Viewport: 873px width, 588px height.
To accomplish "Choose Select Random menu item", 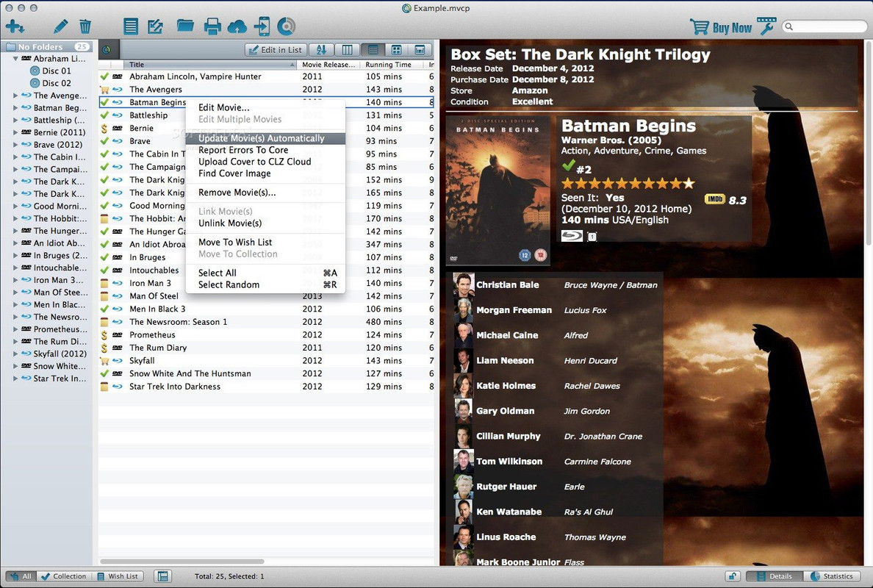I will pos(265,284).
